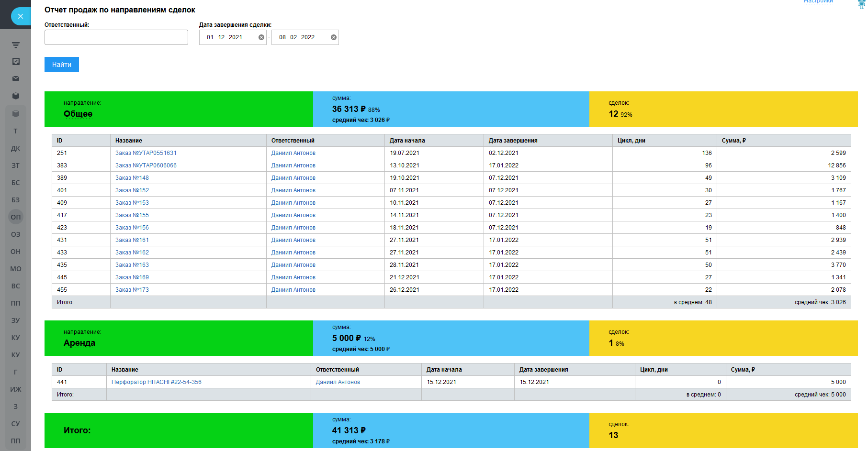Open the CRM funnel icon in sidebar
The width and height of the screenshot is (868, 451).
pos(16,45)
